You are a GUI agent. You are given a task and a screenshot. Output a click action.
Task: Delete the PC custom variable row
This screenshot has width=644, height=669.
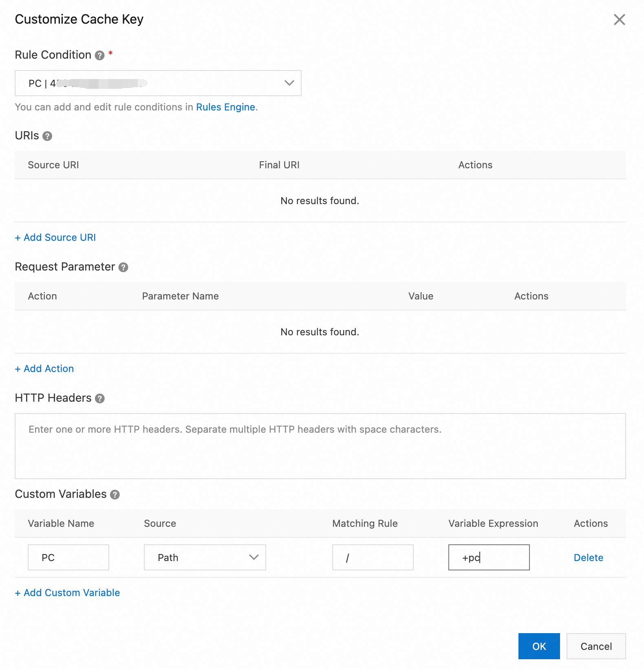(588, 558)
